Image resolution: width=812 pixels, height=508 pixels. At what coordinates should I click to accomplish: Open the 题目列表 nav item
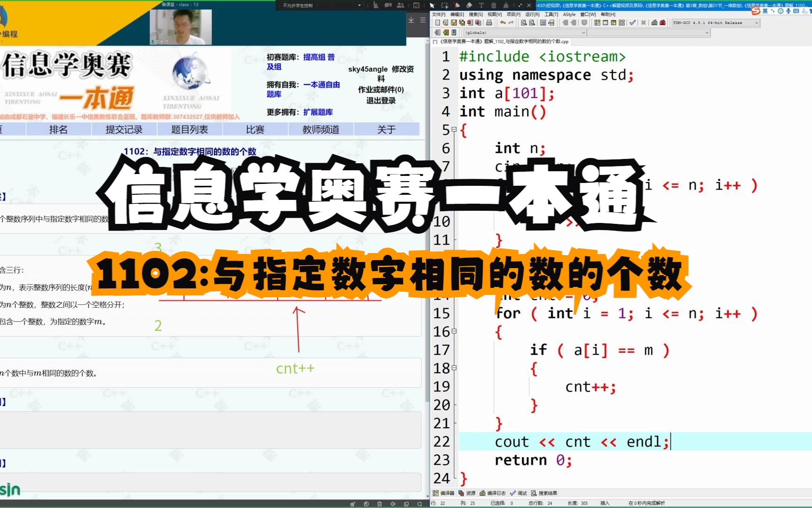(x=189, y=129)
